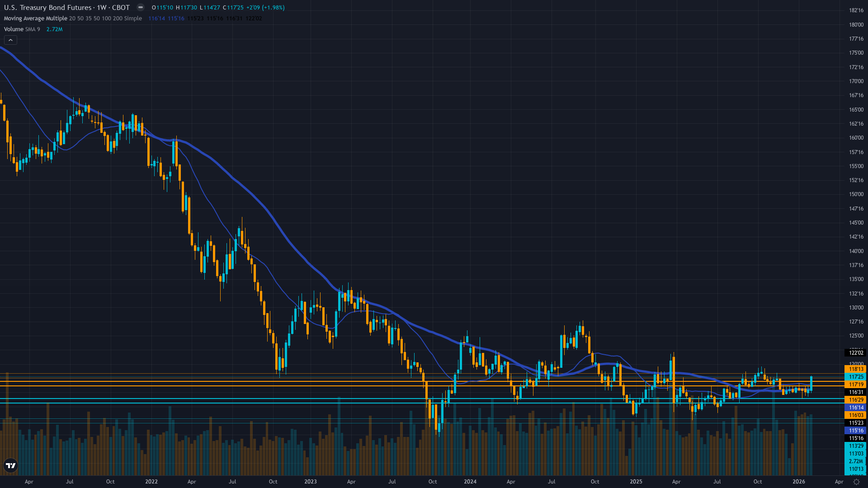Click the high value H117'30
This screenshot has height=488, width=868.
click(x=187, y=8)
